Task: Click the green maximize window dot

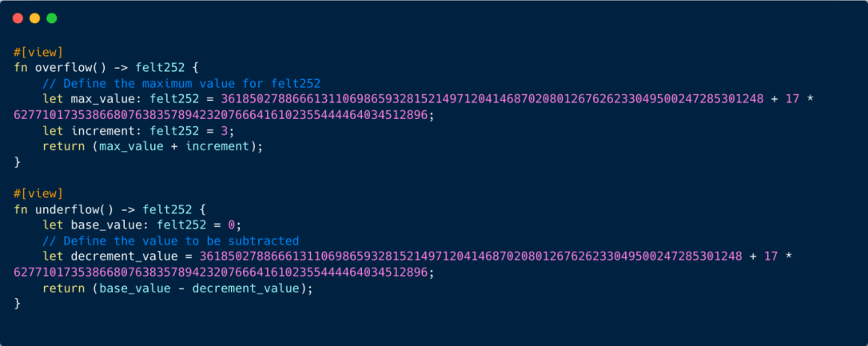Action: pos(51,18)
